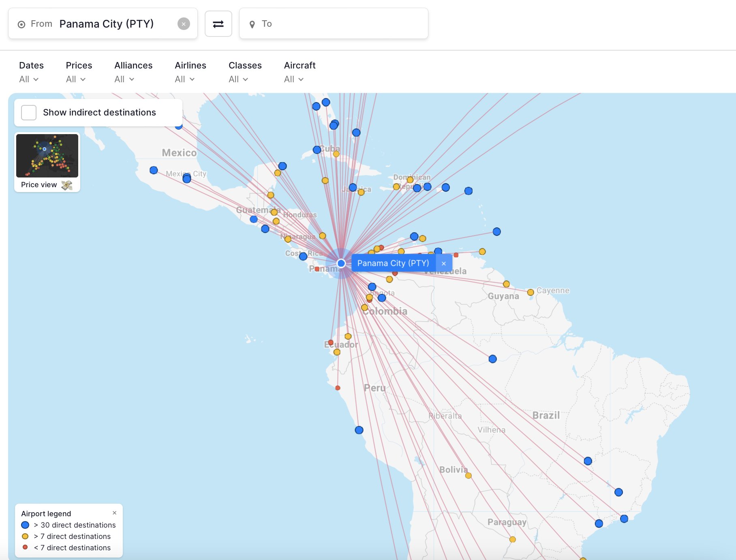The height and width of the screenshot is (560, 736).
Task: Open the Aircraft filter dropdown
Action: (x=300, y=72)
